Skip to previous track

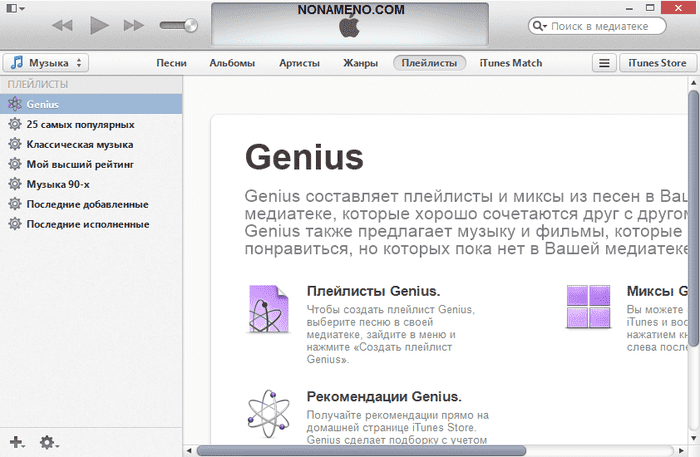63,24
